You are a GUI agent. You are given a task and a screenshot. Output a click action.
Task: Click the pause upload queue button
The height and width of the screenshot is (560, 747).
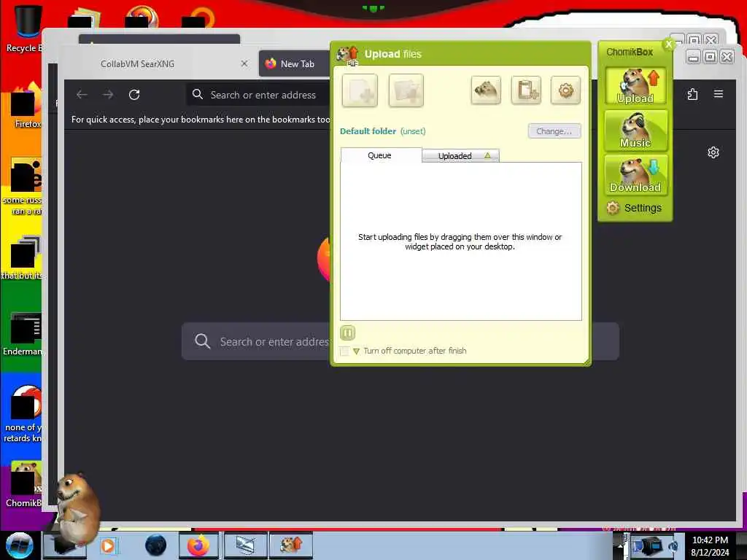click(x=348, y=332)
